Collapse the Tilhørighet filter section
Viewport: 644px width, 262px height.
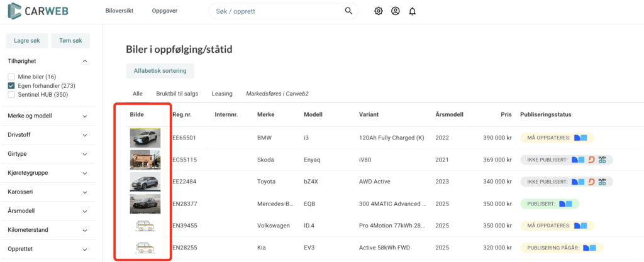tap(85, 62)
